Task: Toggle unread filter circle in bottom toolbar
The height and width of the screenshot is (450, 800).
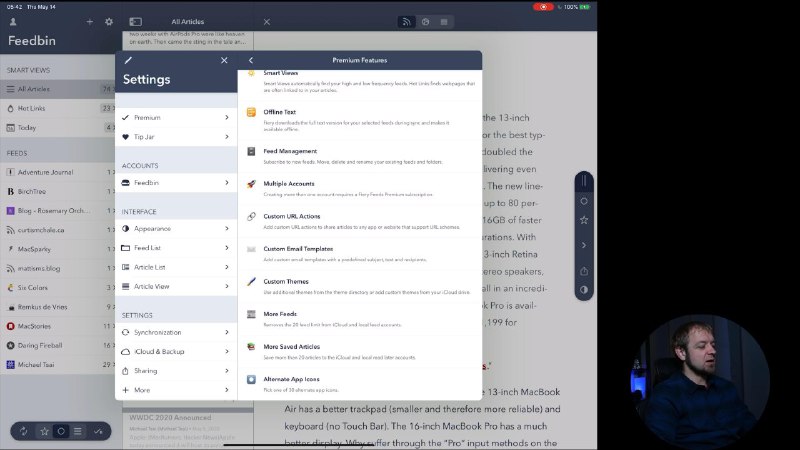Action: coord(61,431)
